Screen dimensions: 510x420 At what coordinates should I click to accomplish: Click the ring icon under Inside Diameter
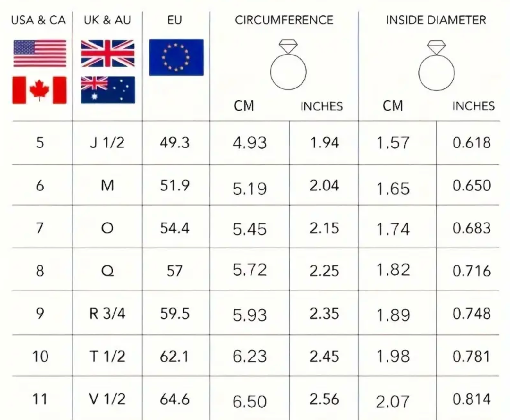pos(437,65)
